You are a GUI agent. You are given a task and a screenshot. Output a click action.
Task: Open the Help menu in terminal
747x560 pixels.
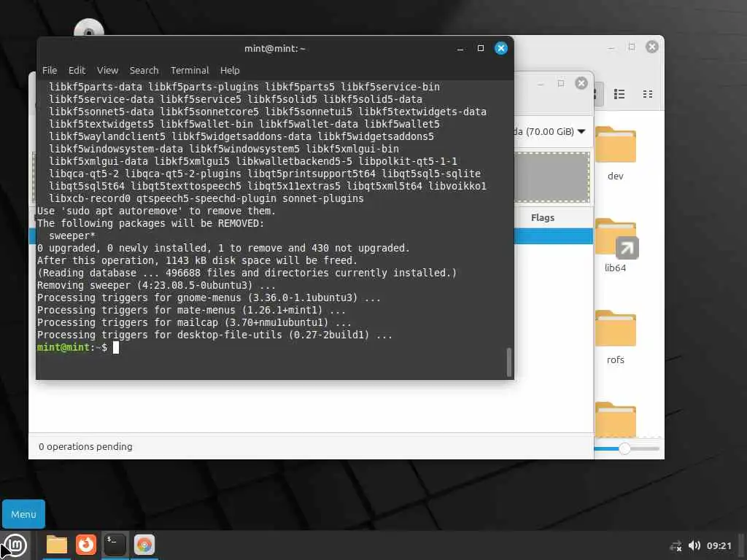[230, 71]
